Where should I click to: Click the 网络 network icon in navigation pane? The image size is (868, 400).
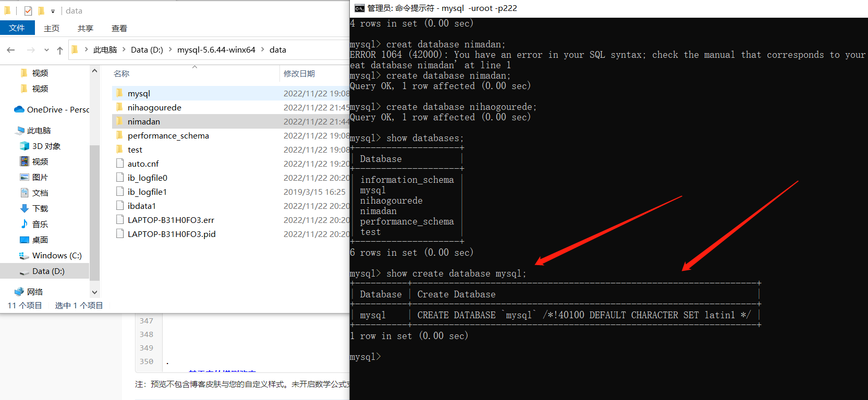click(19, 292)
